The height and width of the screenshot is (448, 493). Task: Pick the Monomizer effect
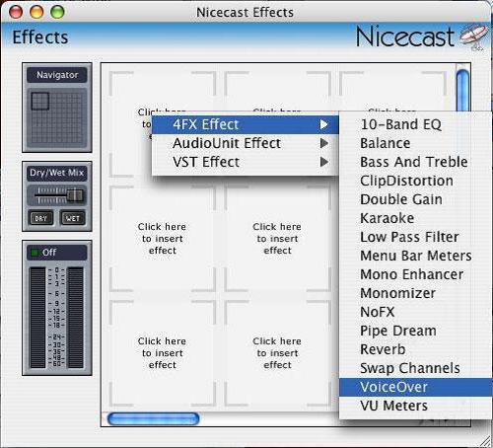pyautogui.click(x=415, y=293)
